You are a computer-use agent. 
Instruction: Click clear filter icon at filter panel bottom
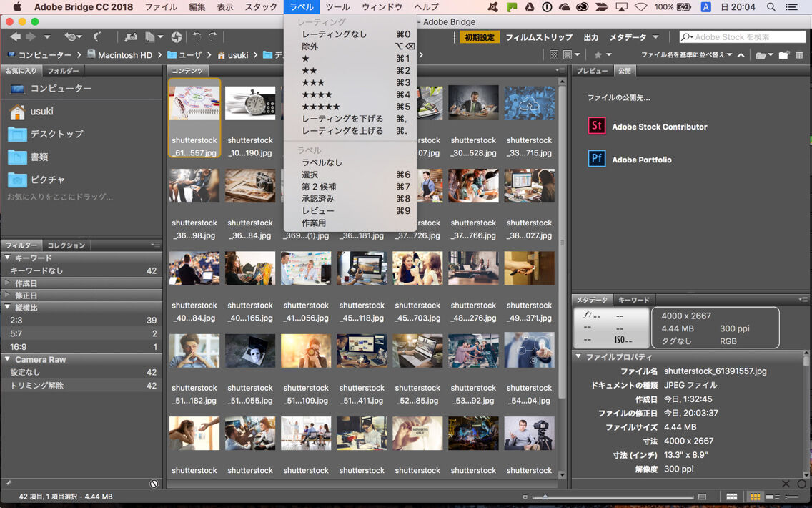tap(154, 484)
